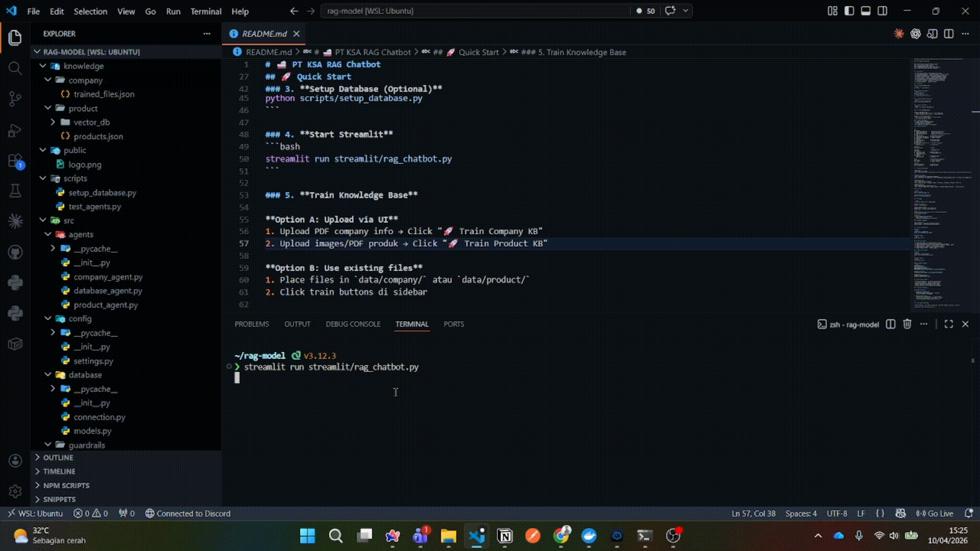Open the Accounts icon in activity bar
980x551 pixels.
point(15,461)
